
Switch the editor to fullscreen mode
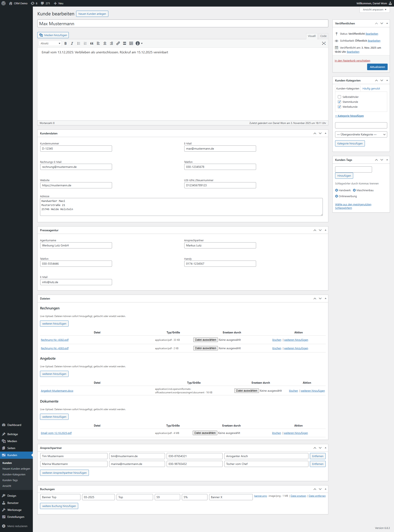tap(324, 43)
